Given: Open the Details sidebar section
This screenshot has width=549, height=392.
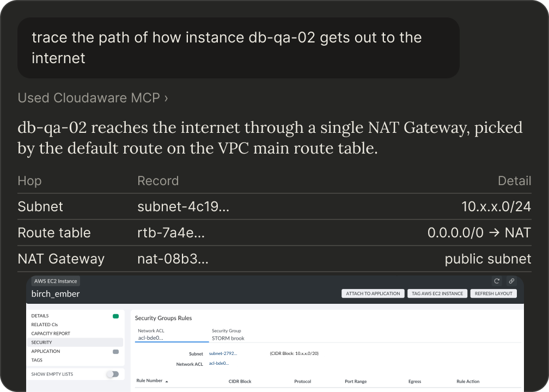Looking at the screenshot, I should pyautogui.click(x=40, y=316).
